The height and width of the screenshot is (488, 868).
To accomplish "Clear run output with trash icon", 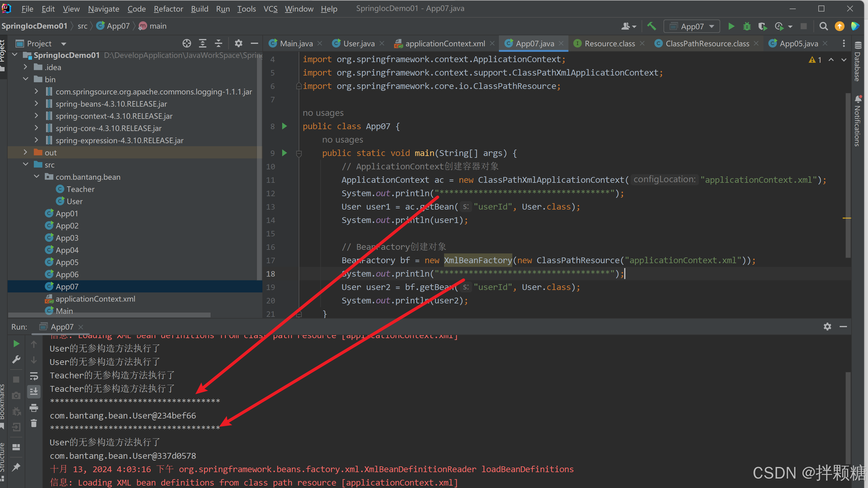I will tap(34, 423).
